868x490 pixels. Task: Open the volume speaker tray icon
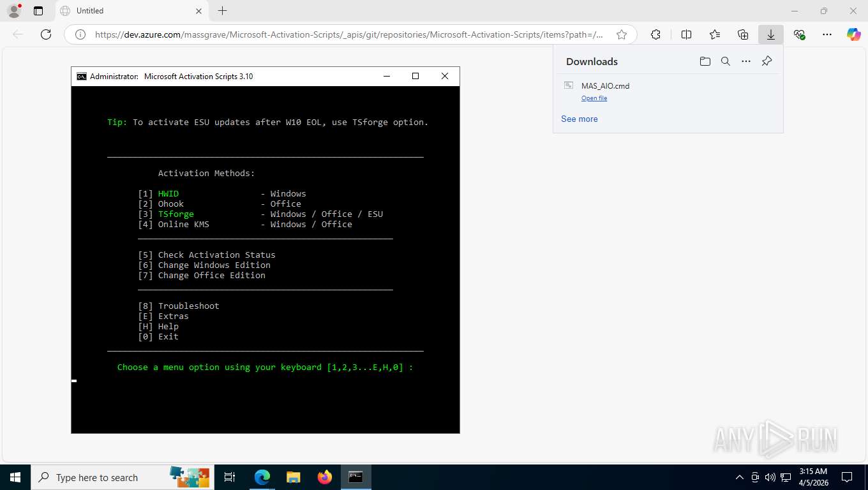(x=770, y=477)
